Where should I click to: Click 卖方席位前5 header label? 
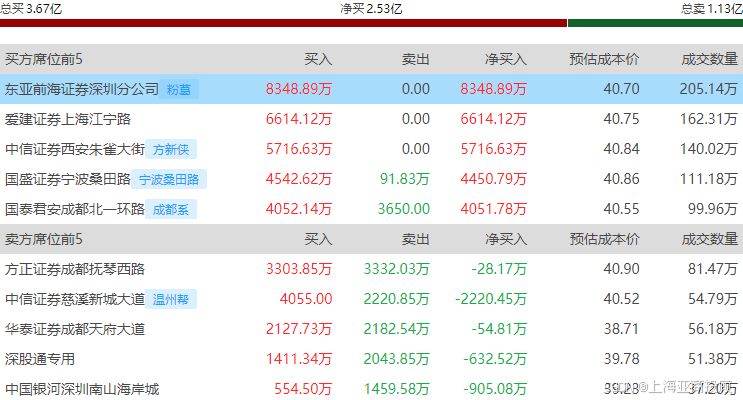pyautogui.click(x=44, y=239)
